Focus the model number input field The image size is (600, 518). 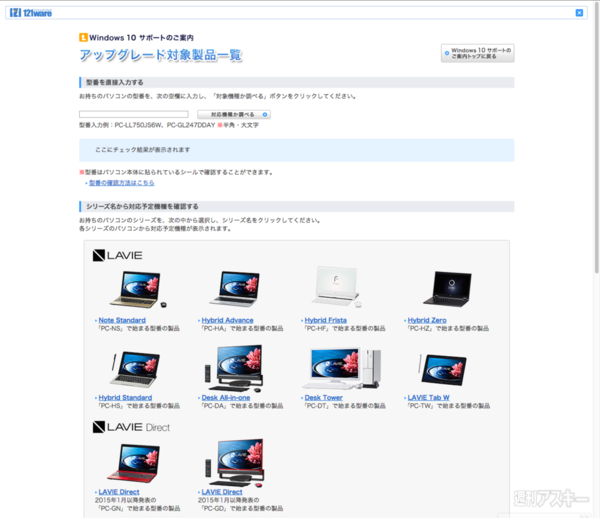click(134, 114)
